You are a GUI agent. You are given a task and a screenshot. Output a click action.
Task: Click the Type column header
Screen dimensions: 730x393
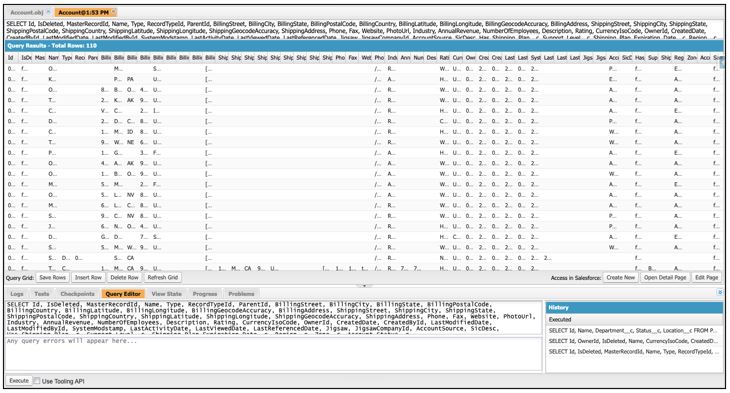tap(67, 58)
